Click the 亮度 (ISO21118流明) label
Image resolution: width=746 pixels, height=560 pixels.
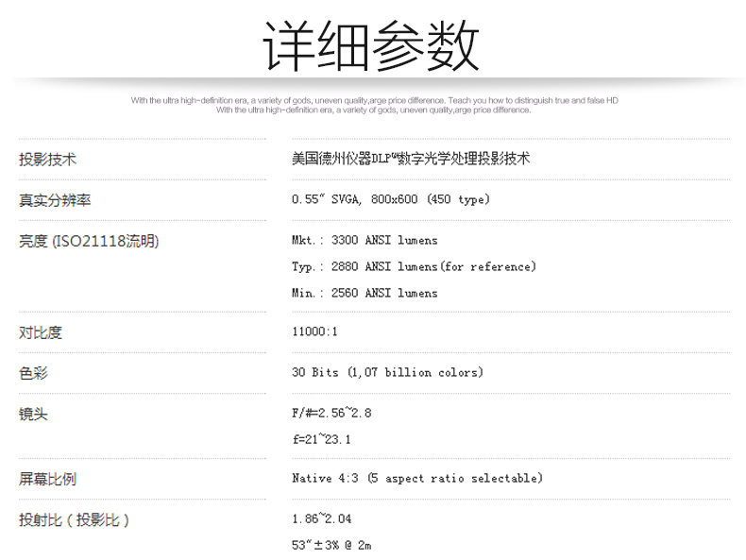point(89,241)
